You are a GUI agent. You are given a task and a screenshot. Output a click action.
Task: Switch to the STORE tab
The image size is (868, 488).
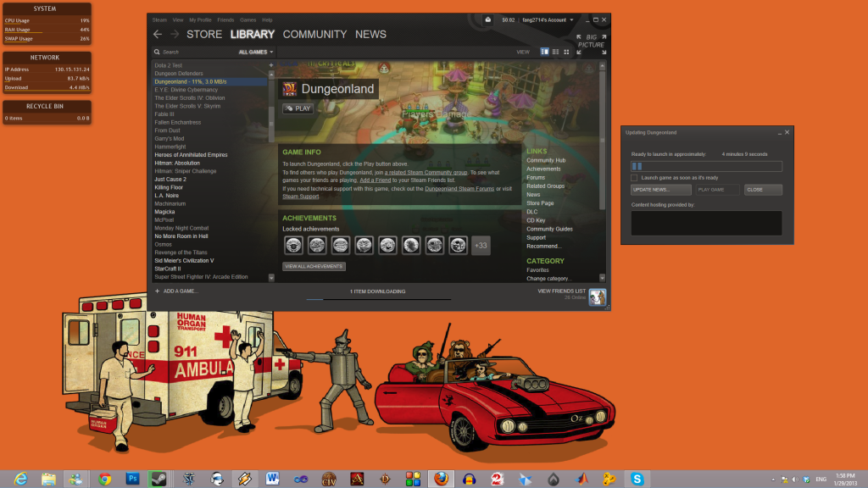click(x=204, y=34)
